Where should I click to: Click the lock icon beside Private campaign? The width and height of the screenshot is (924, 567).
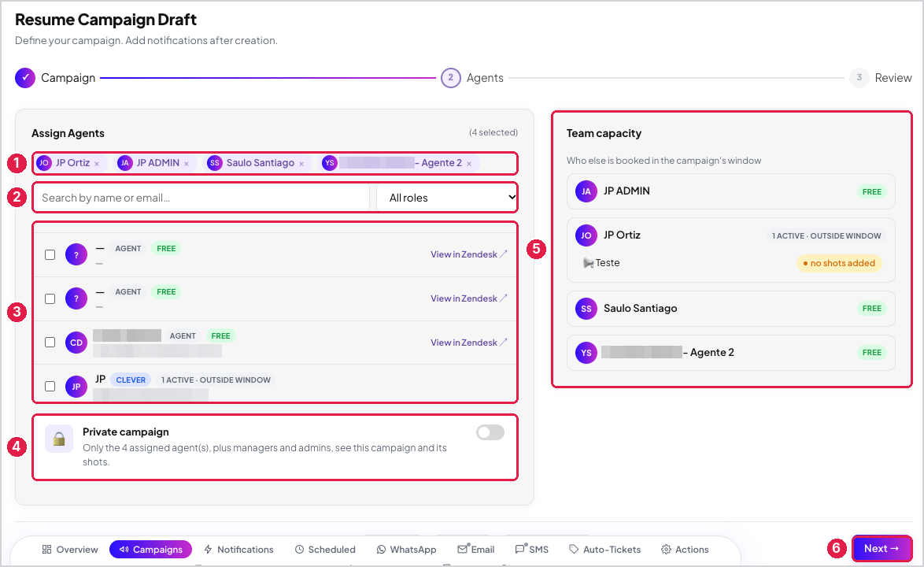click(59, 439)
